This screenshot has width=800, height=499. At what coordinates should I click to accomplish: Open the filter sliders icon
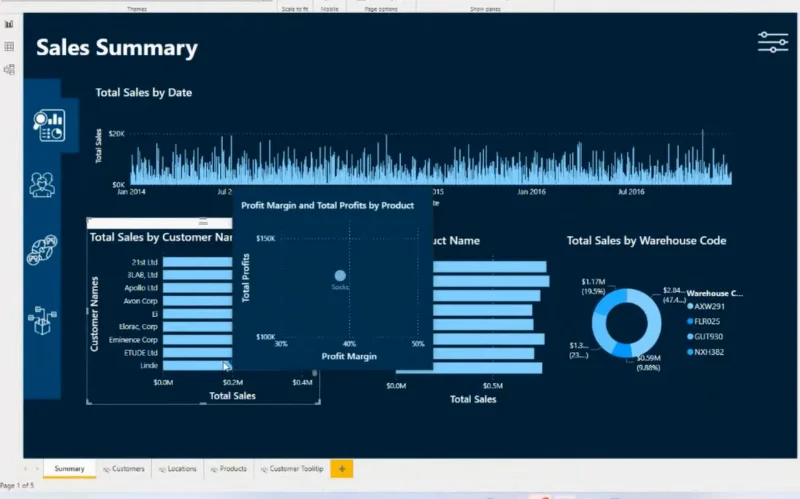(773, 42)
